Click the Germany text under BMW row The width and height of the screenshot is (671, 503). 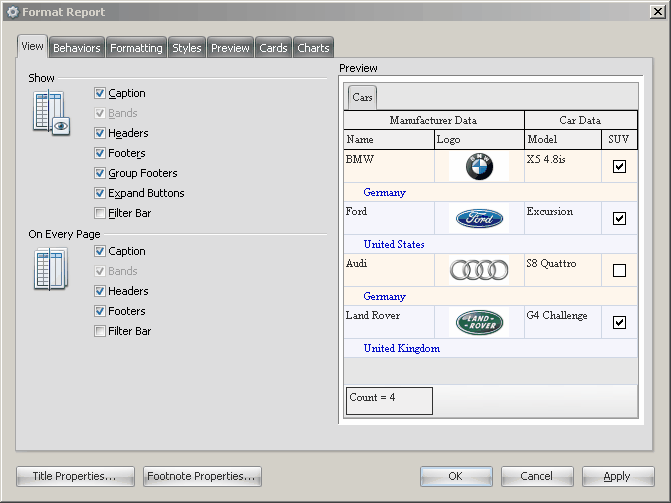[x=384, y=192]
